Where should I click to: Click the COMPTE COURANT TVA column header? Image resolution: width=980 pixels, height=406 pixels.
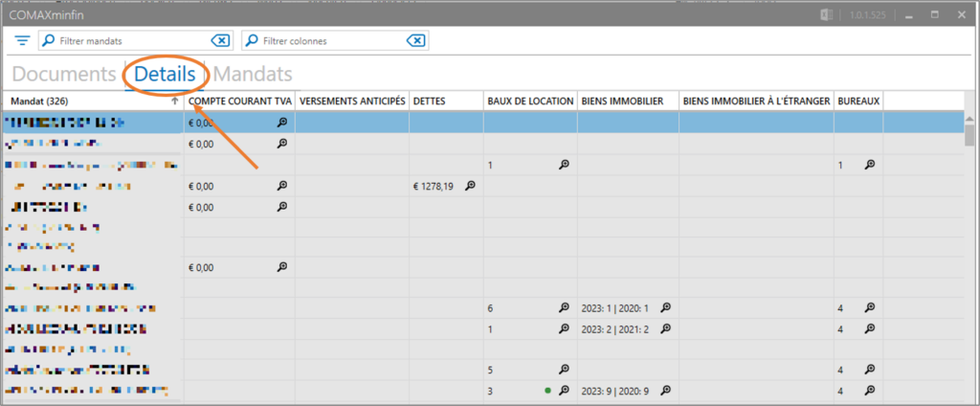(x=240, y=101)
